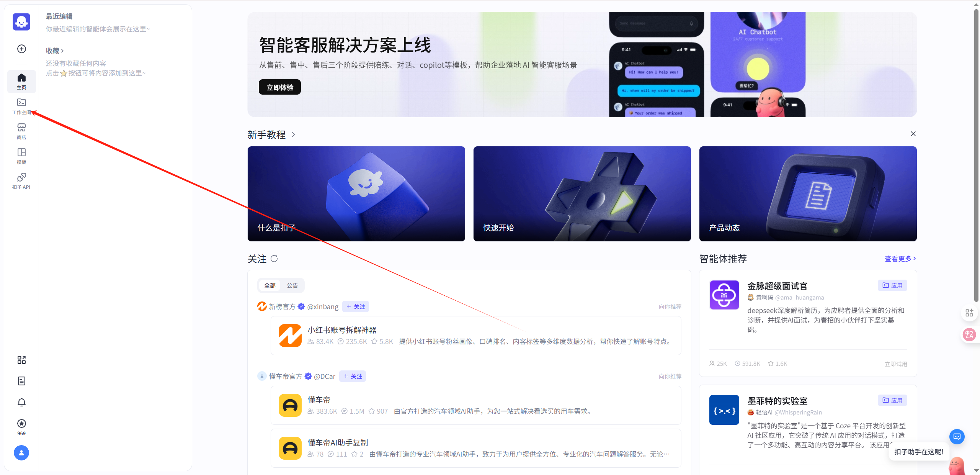Click the user avatar icon
980x475 pixels.
pyautogui.click(x=21, y=453)
